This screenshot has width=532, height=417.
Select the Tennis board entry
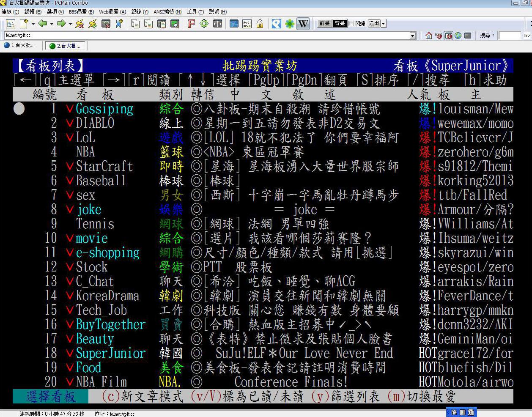[x=95, y=224]
